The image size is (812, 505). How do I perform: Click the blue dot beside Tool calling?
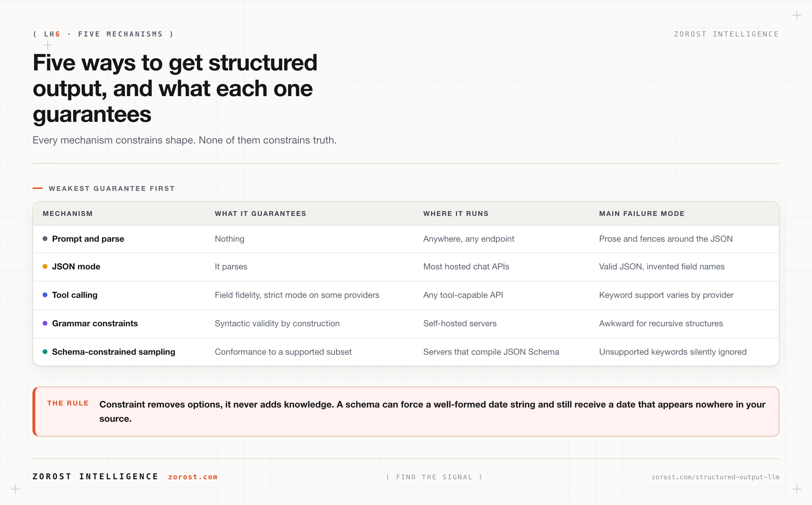tap(45, 295)
